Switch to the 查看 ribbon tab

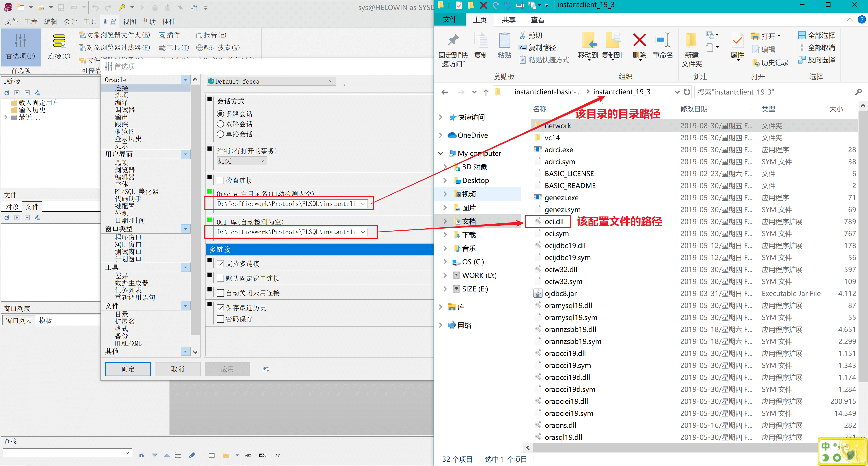538,20
